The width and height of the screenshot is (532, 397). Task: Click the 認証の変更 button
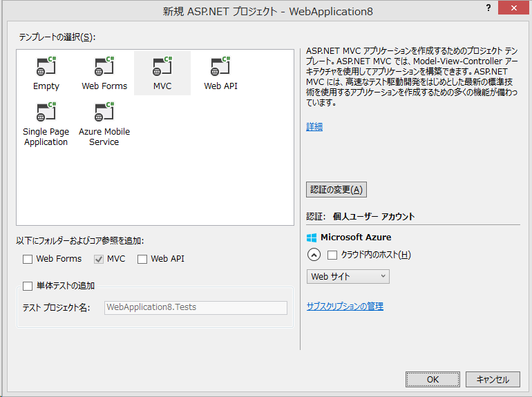click(x=336, y=189)
